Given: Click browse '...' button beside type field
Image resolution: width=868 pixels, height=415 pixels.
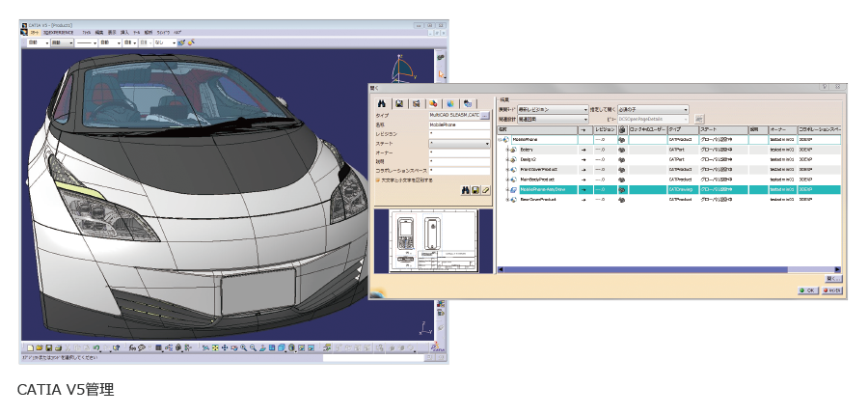Looking at the screenshot, I should coord(485,115).
